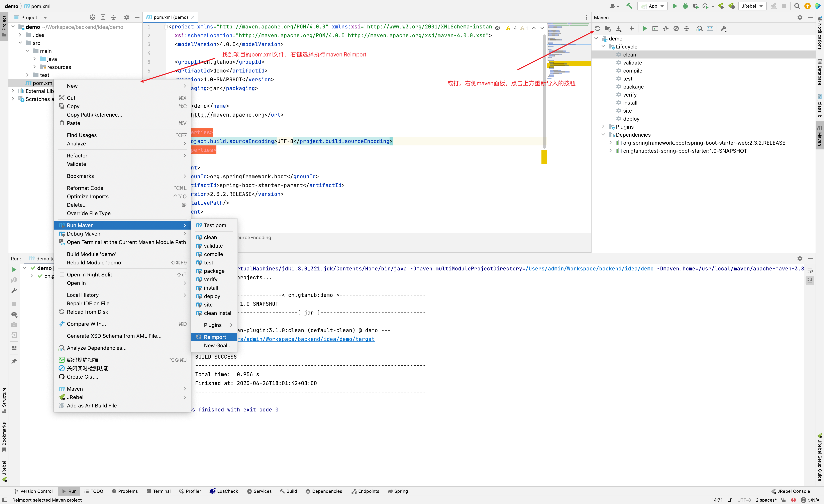This screenshot has height=504, width=824.
Task: Open JRebel Console in status bar
Action: [790, 491]
